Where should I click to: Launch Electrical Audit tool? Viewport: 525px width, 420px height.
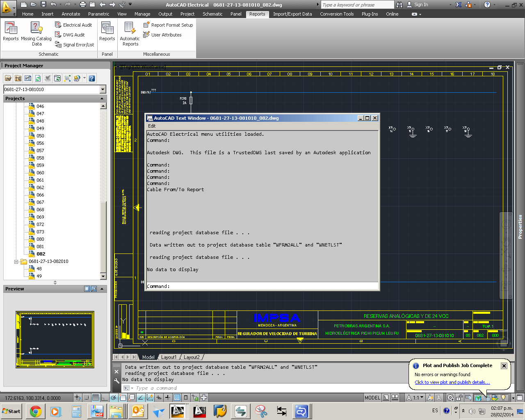pos(73,25)
